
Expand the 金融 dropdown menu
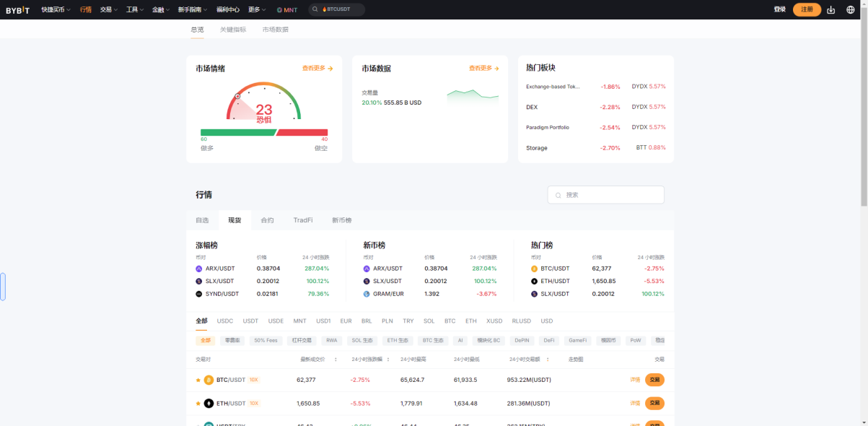pyautogui.click(x=161, y=10)
